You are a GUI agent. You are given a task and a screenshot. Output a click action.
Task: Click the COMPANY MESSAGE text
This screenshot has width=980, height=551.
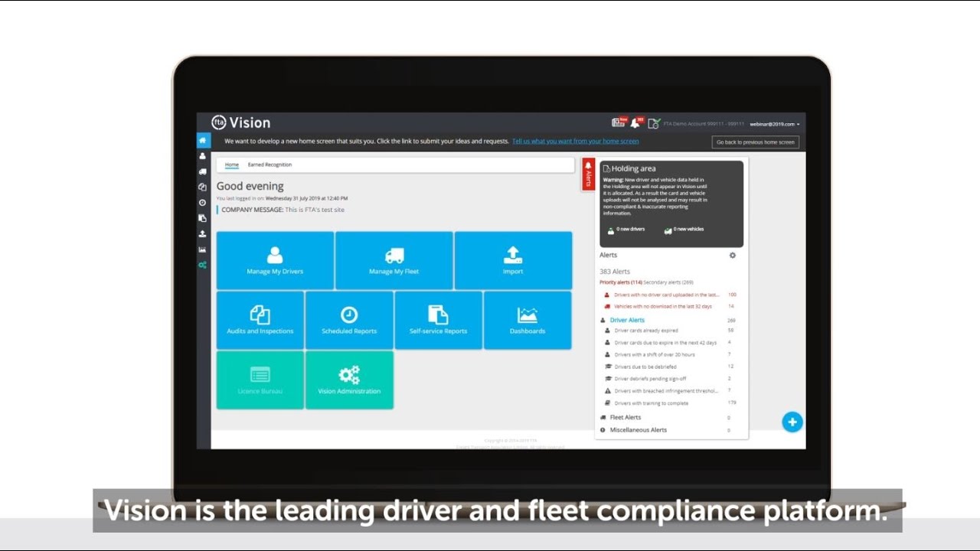pyautogui.click(x=283, y=210)
